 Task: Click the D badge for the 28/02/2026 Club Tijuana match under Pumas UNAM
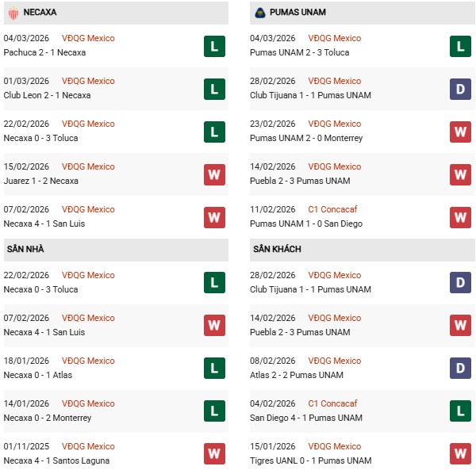click(x=460, y=89)
